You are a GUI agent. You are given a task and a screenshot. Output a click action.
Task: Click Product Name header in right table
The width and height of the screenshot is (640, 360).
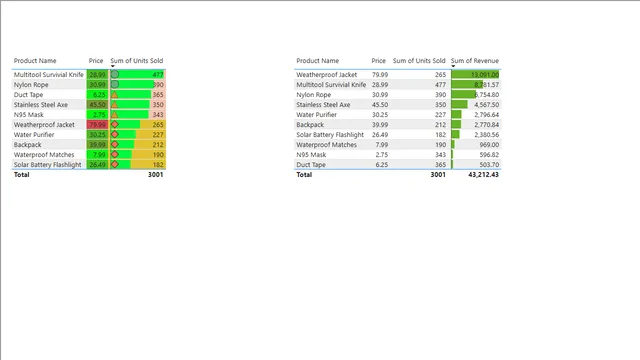coord(318,61)
